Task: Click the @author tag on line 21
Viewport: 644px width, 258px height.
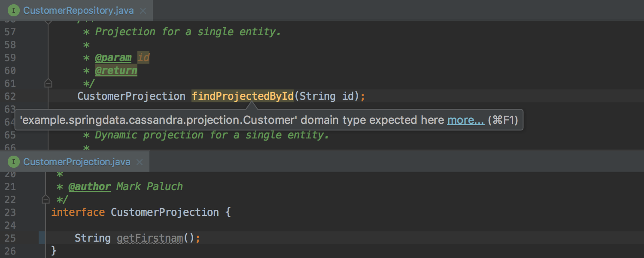Action: click(89, 187)
